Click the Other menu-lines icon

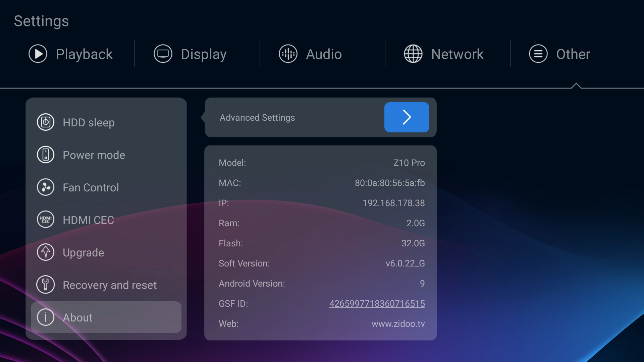pos(538,54)
